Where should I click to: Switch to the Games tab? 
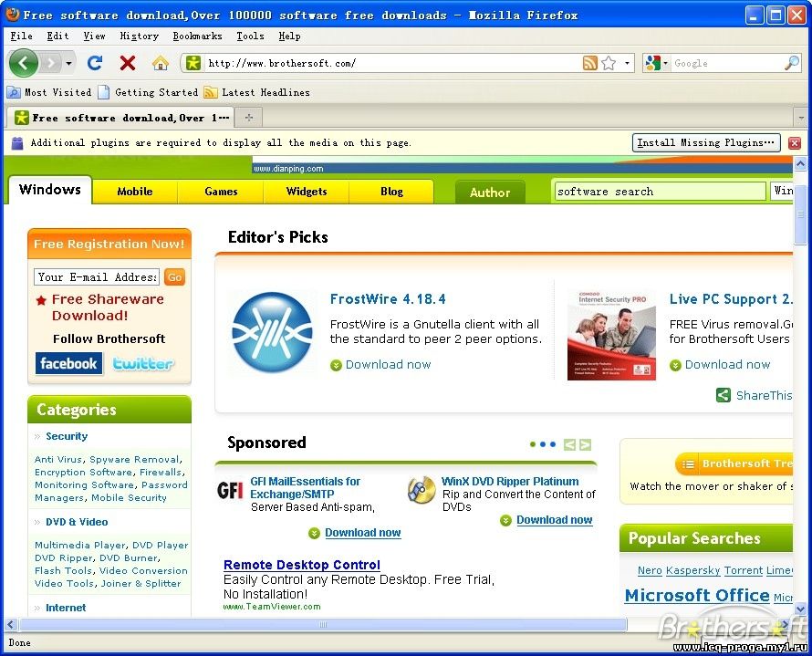(221, 192)
